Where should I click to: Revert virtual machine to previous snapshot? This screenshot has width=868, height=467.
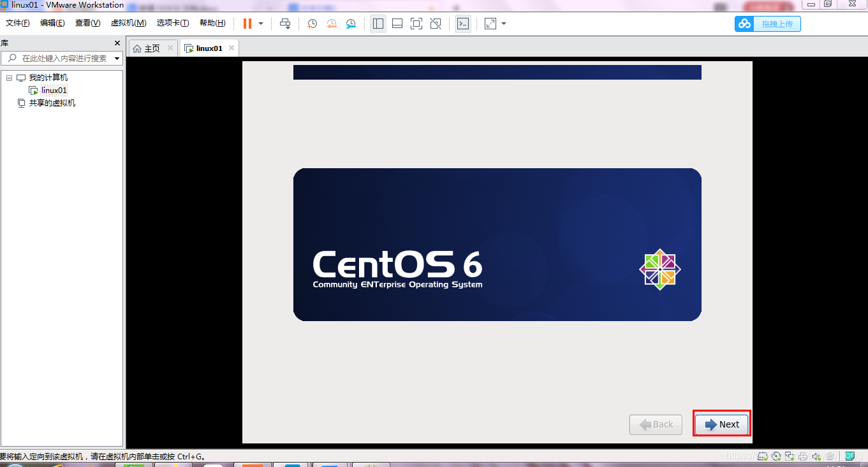pyautogui.click(x=332, y=24)
